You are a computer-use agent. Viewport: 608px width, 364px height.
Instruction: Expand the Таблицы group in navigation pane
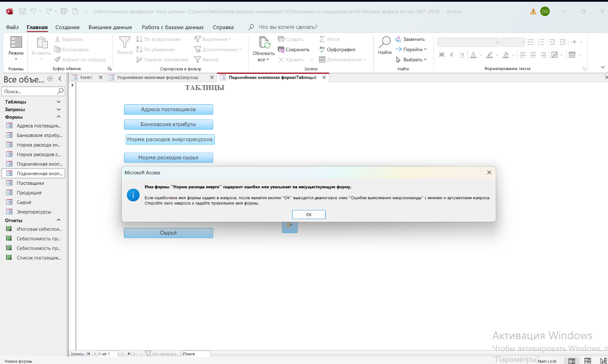(59, 102)
